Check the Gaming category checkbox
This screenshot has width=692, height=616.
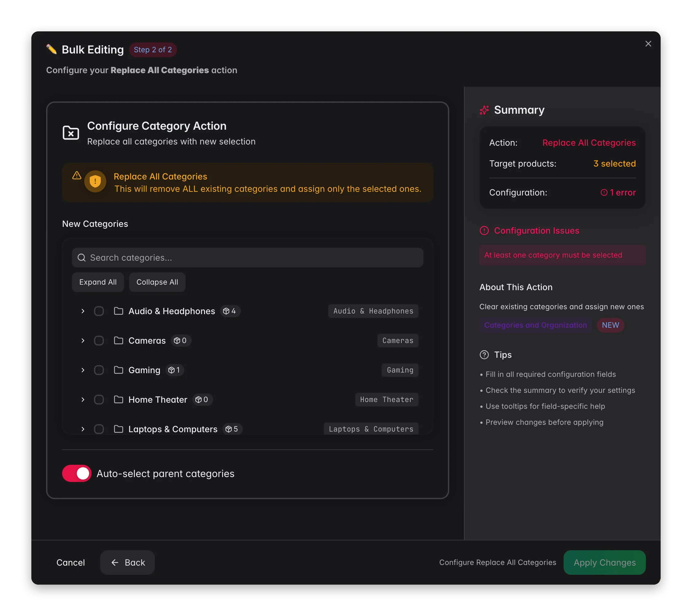click(x=99, y=370)
